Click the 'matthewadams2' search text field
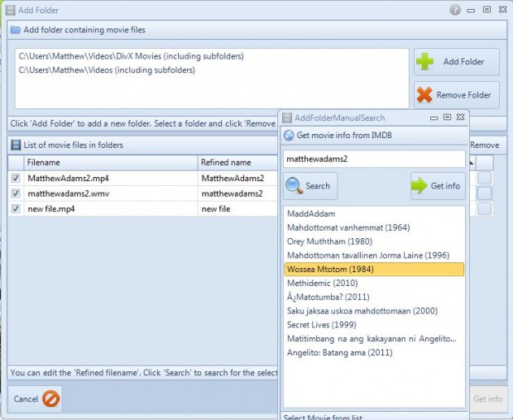The width and height of the screenshot is (513, 420). click(x=373, y=158)
